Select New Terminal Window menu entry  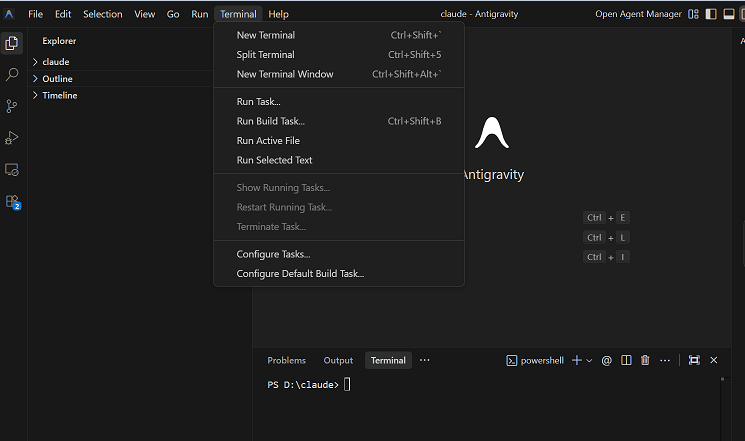[339, 74]
